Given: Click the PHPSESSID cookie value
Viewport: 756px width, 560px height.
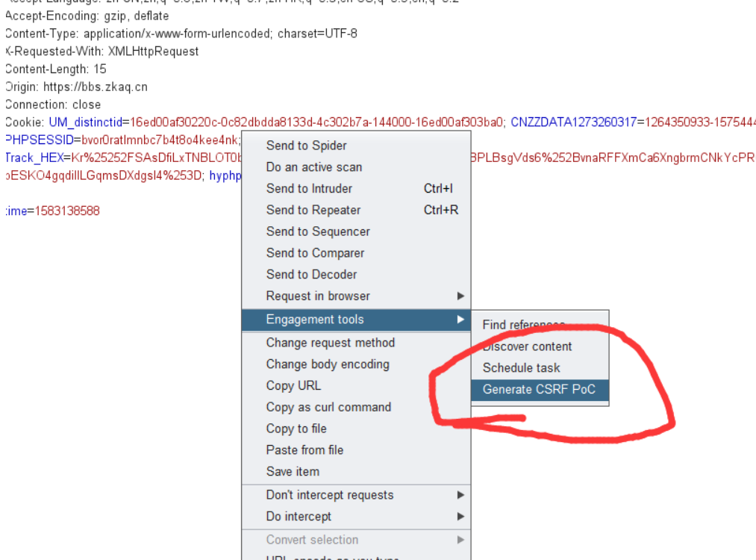Looking at the screenshot, I should [x=159, y=140].
